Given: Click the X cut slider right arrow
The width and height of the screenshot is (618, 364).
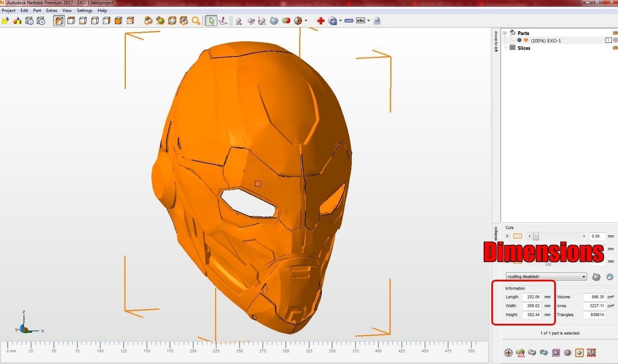Looking at the screenshot, I should [584, 236].
